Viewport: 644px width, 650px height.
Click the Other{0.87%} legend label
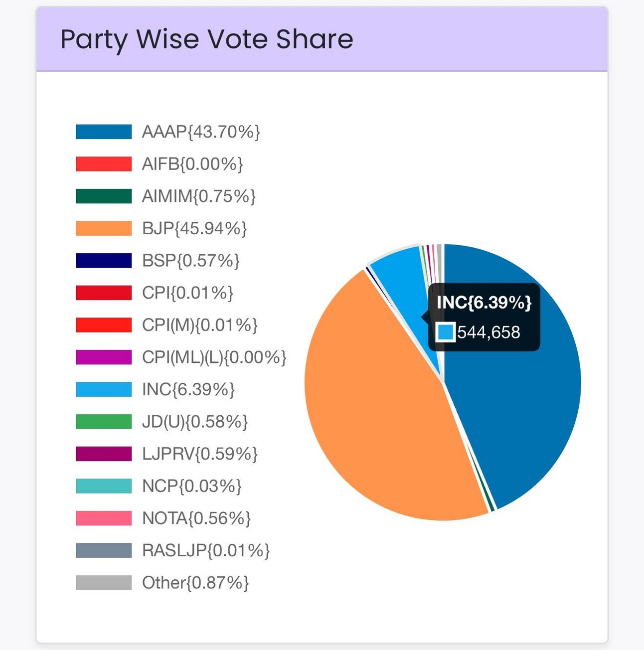[x=195, y=583]
